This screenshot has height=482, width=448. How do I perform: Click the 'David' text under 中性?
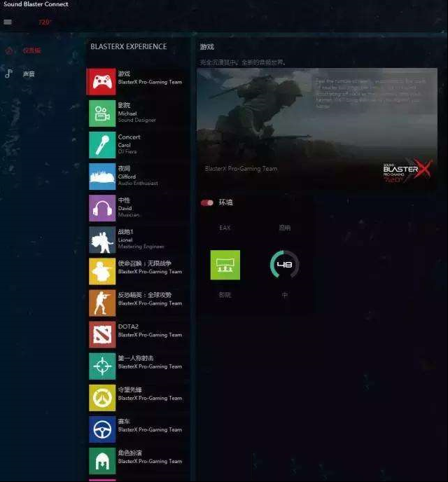tap(125, 208)
